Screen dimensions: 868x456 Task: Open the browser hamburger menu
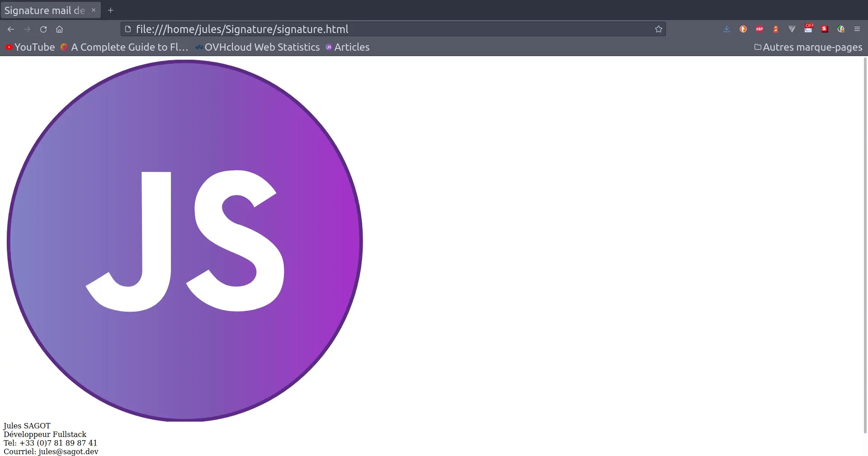[857, 29]
